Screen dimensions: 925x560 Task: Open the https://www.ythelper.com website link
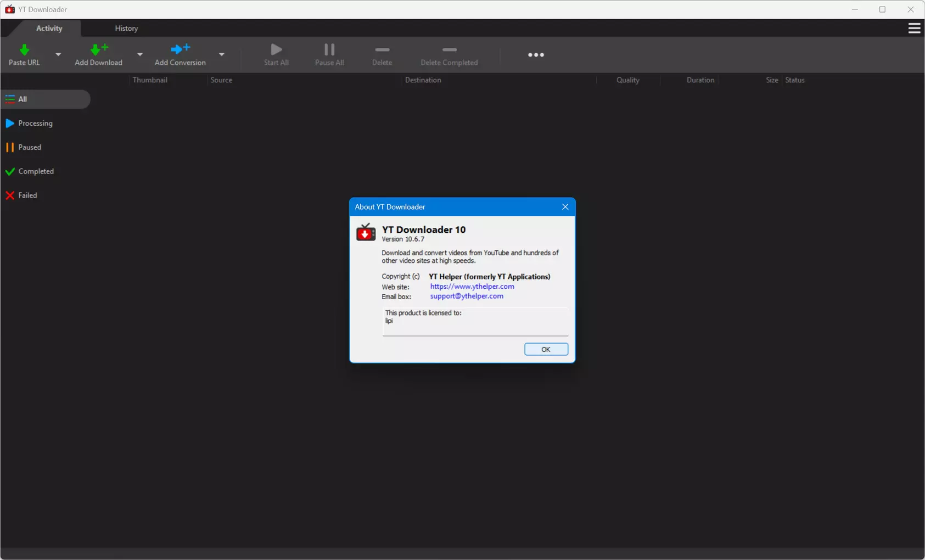[472, 287]
